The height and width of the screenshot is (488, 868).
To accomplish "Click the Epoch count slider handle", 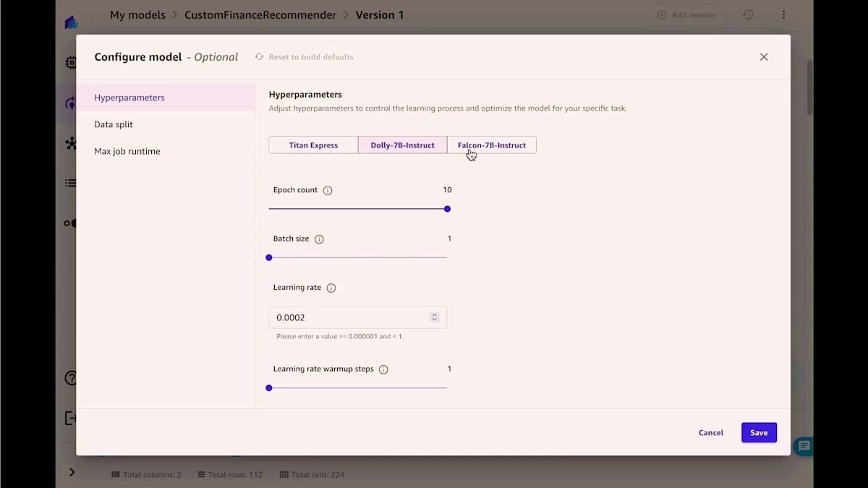I will coord(447,209).
